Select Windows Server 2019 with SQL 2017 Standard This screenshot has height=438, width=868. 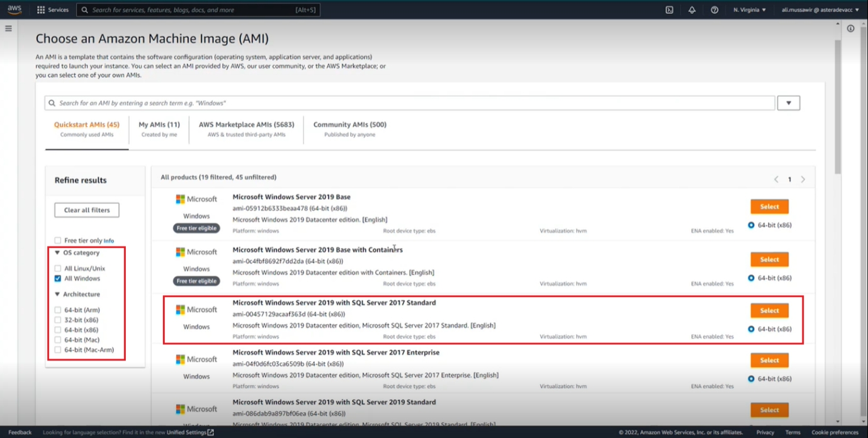pos(769,310)
